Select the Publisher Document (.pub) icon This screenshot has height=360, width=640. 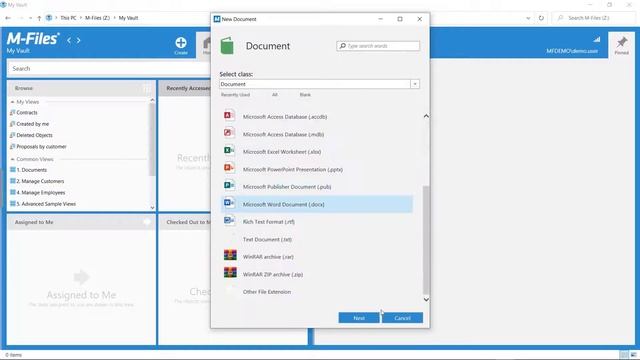coord(229,186)
